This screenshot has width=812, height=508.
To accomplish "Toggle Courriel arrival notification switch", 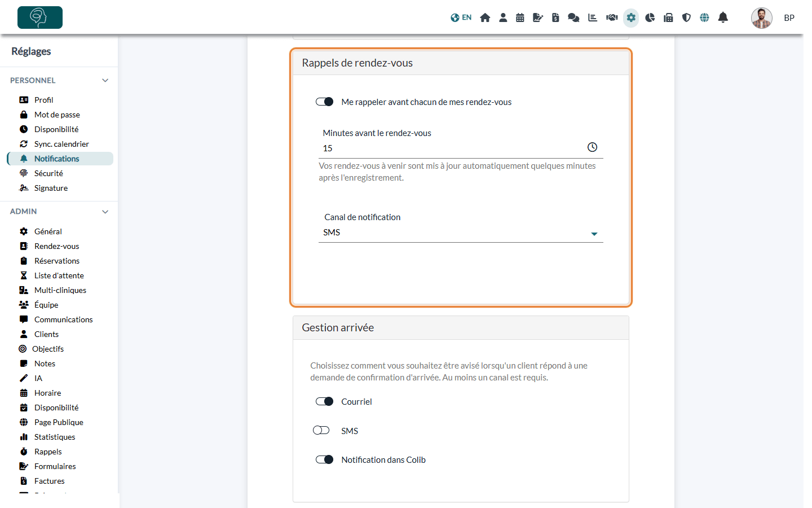I will 324,401.
